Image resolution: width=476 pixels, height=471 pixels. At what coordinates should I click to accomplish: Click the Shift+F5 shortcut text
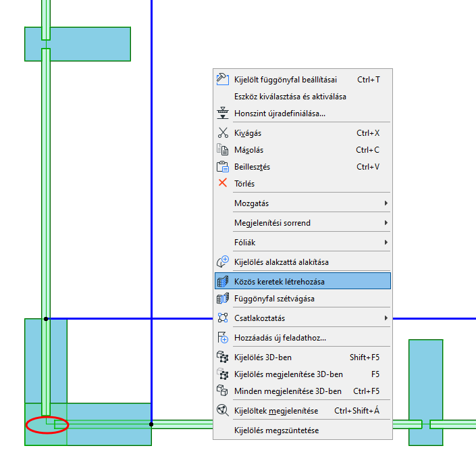(x=365, y=357)
